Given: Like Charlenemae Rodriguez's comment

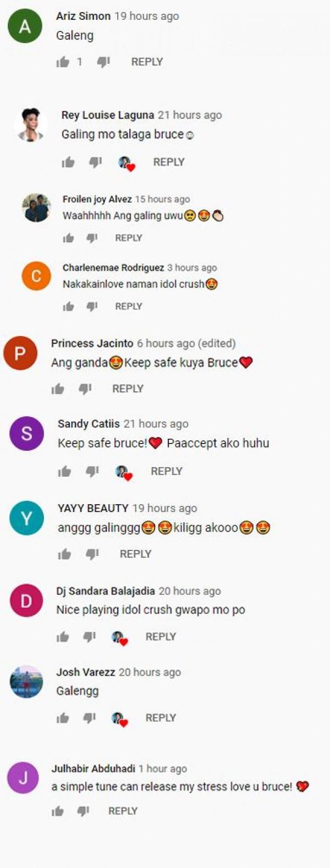Looking at the screenshot, I should pos(68,306).
